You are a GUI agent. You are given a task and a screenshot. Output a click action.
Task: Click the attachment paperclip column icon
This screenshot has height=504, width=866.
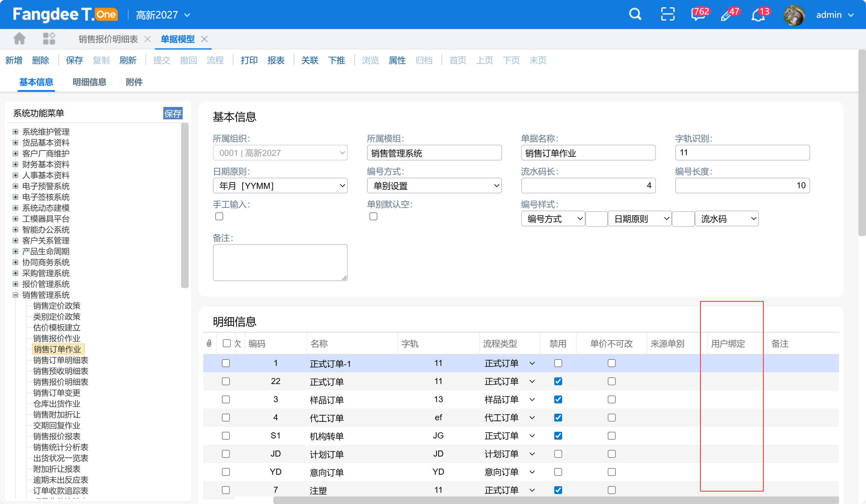tap(209, 344)
